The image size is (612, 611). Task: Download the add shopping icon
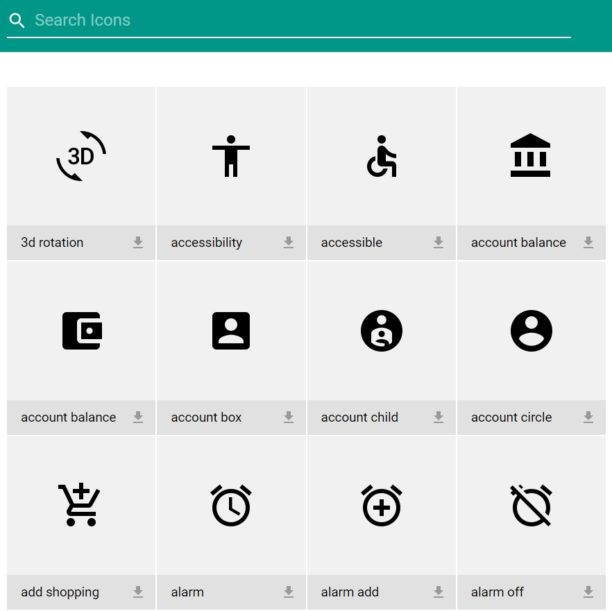coord(138,592)
